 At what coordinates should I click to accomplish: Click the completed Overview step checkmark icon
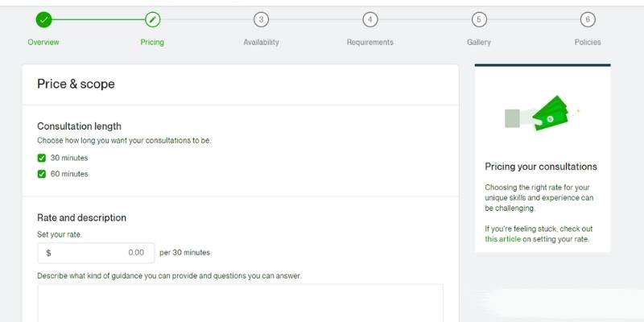[43, 19]
